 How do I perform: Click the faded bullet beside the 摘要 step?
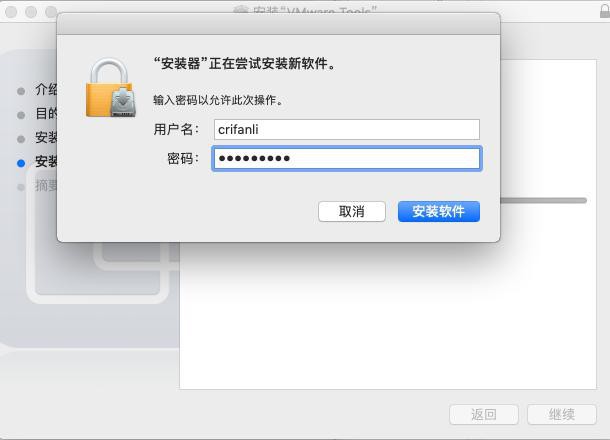21,187
